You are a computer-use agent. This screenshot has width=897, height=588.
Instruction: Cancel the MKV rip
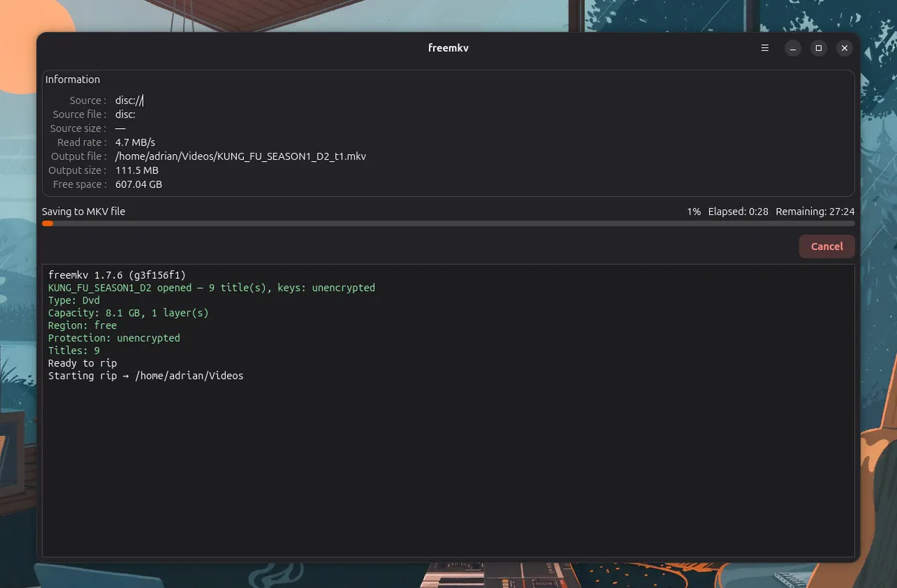[827, 246]
